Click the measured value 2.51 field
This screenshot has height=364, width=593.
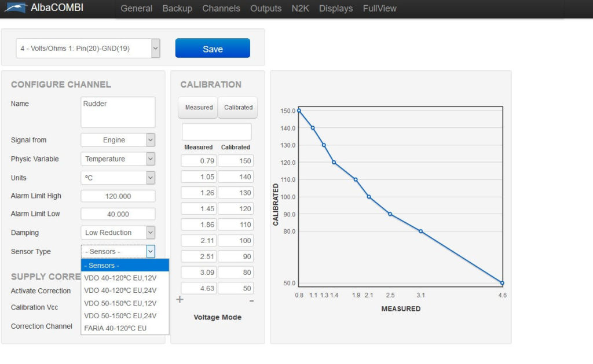pos(199,256)
